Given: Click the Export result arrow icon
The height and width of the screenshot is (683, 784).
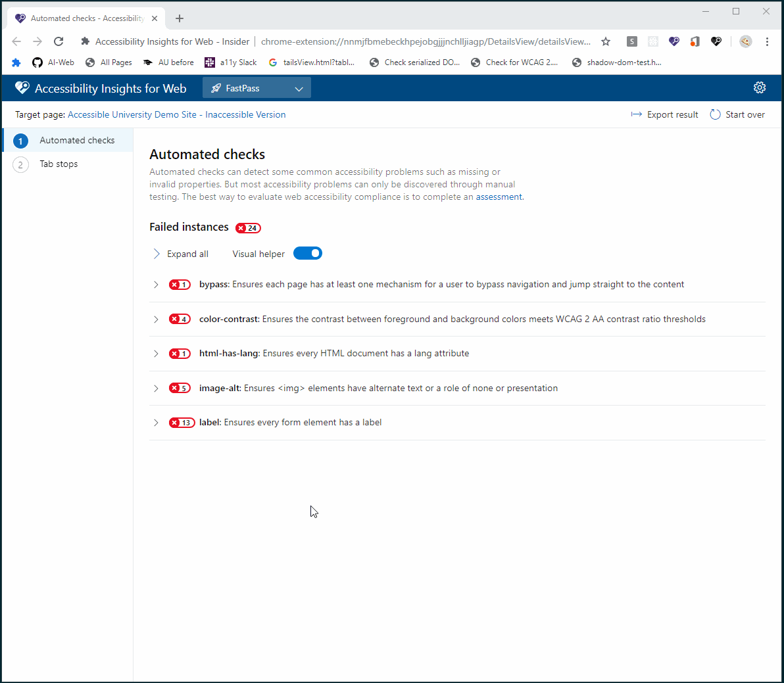Looking at the screenshot, I should coord(636,114).
